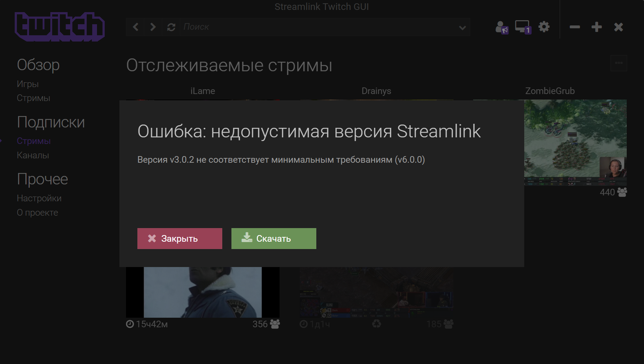Minimize the Streamlink Twitch GUI window
Screen dimensions: 644x364
click(575, 27)
